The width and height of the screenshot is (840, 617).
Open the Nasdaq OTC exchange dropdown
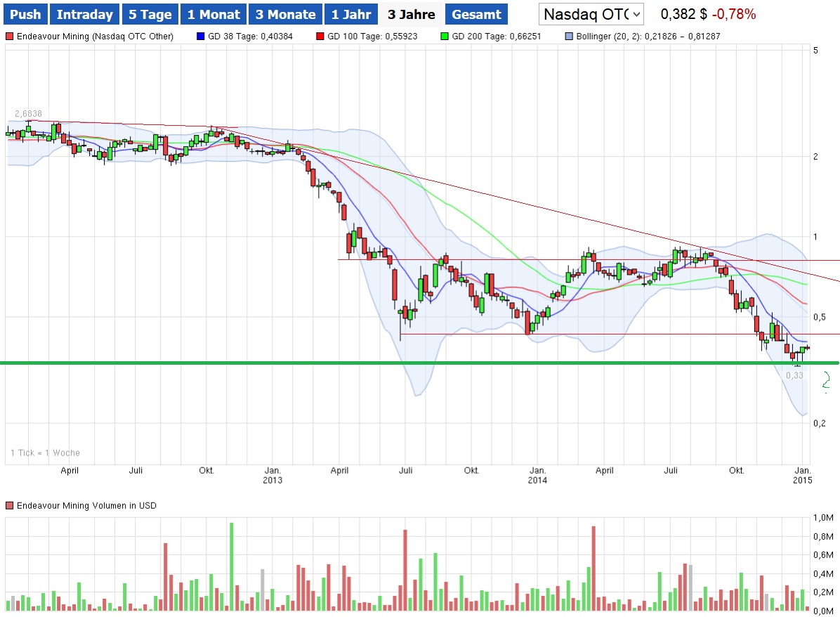pyautogui.click(x=591, y=14)
